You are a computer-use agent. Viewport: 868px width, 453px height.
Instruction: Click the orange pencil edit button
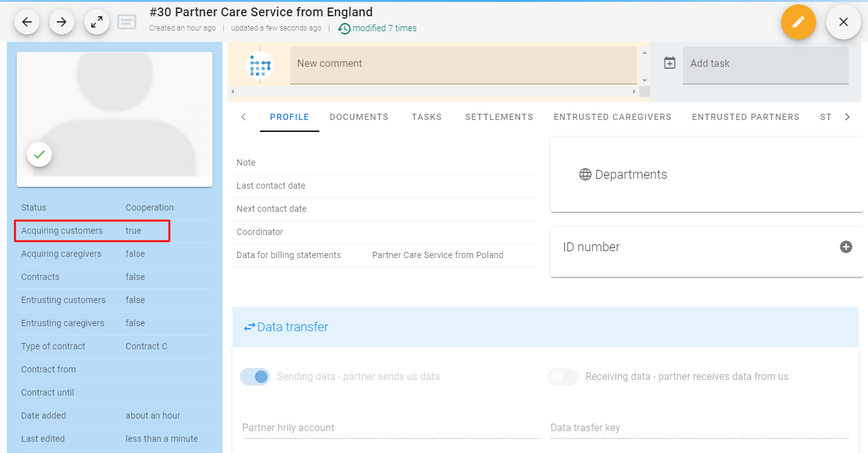[x=799, y=21]
